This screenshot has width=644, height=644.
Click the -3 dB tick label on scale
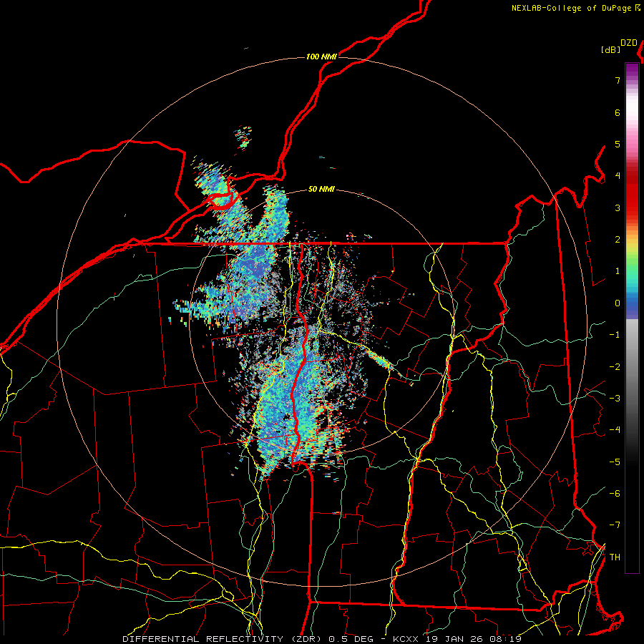coord(615,399)
